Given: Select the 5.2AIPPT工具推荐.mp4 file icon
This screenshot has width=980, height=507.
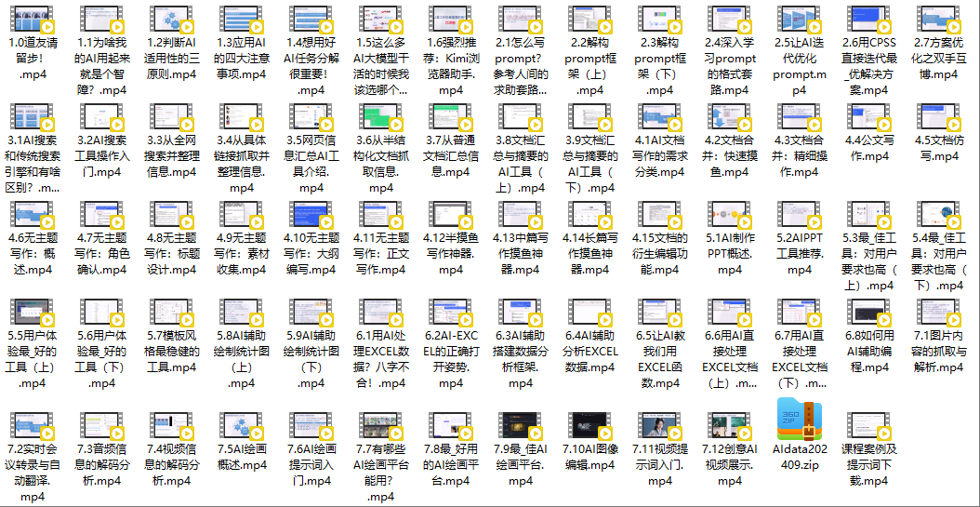Looking at the screenshot, I should click(x=798, y=219).
